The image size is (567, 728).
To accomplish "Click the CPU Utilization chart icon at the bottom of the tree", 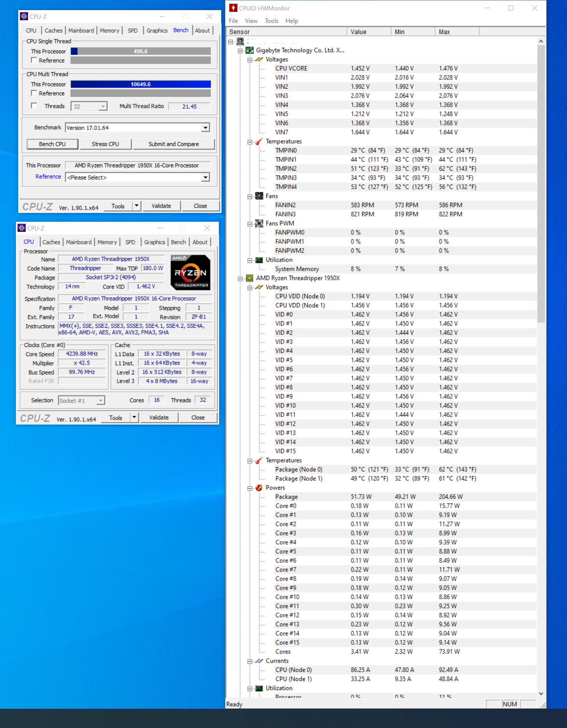I will pyautogui.click(x=259, y=688).
